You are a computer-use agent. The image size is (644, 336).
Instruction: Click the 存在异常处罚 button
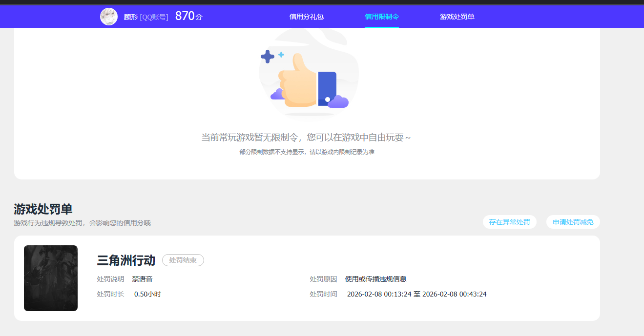pos(510,222)
